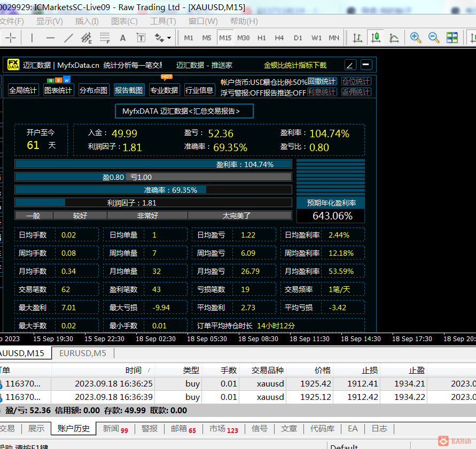Open the 插入(I) menu
The height and width of the screenshot is (449, 476).
point(87,21)
